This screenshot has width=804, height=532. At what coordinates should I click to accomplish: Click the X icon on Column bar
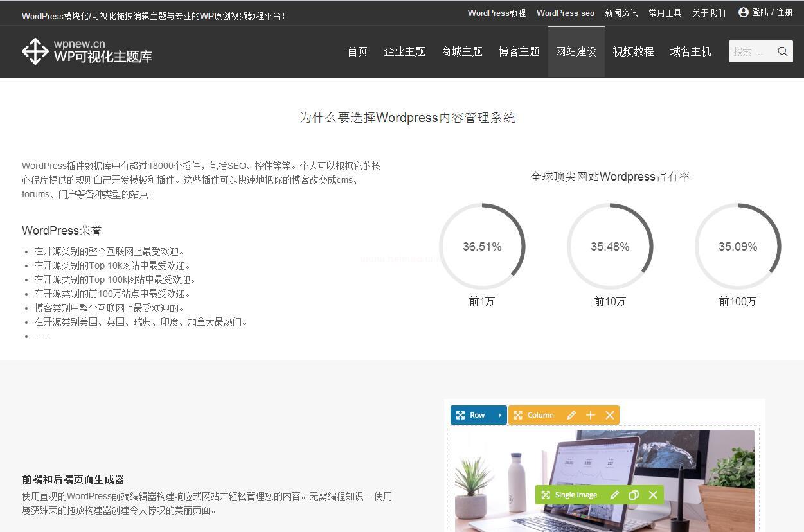click(x=610, y=415)
